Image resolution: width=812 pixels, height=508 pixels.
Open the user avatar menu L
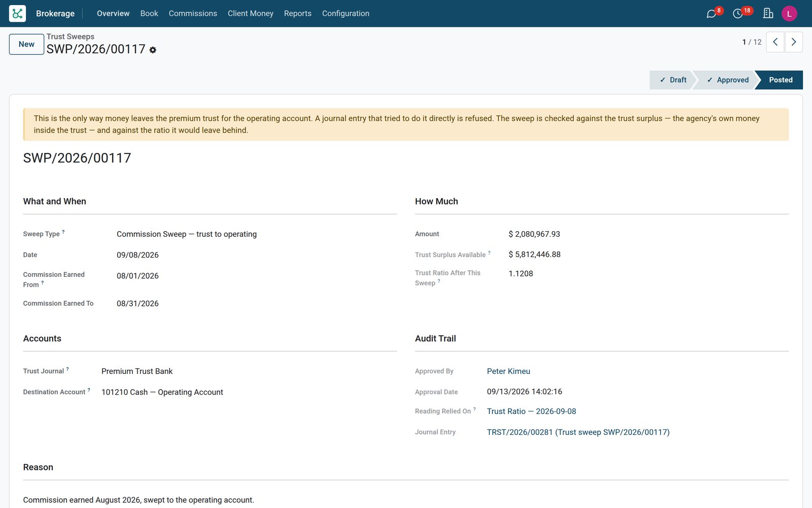point(789,14)
